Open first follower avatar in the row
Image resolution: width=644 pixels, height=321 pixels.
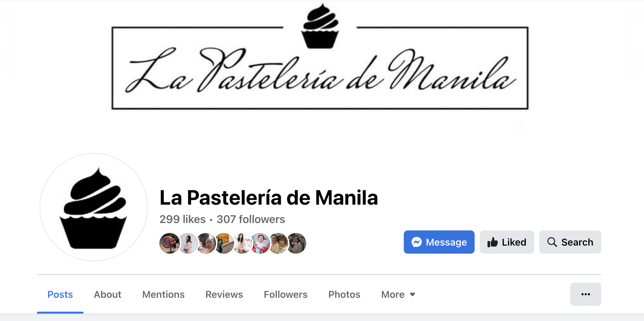tap(169, 243)
